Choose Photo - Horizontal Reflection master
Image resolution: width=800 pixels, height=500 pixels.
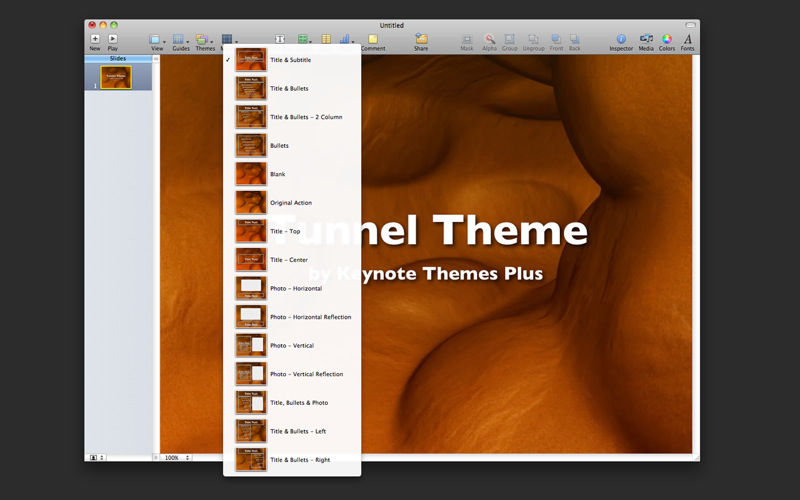(292, 317)
